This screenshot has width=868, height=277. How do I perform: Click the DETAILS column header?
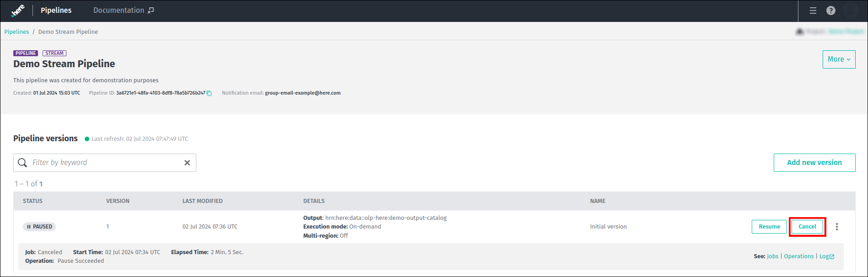point(314,201)
